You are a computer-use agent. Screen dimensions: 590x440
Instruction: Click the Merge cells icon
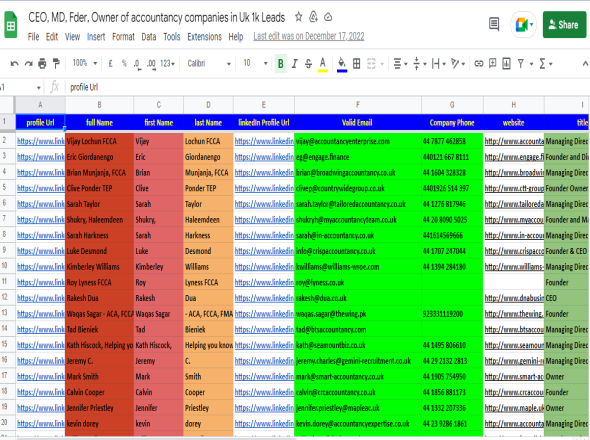[x=371, y=64]
